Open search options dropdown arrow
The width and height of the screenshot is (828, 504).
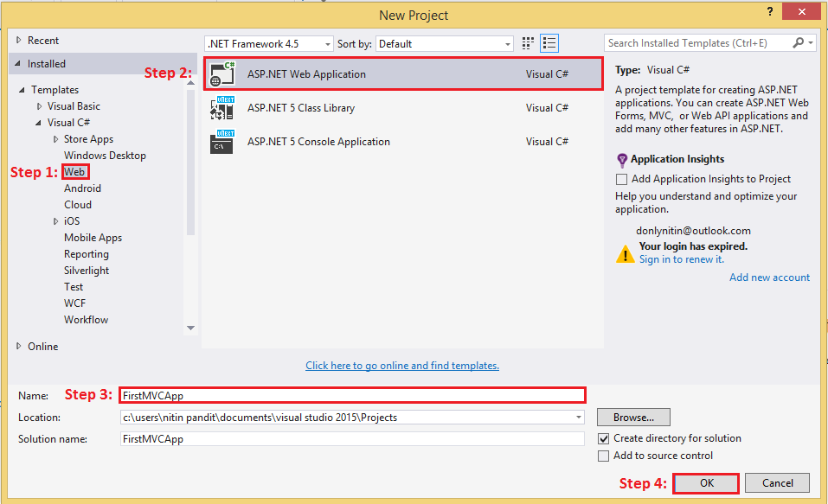811,42
